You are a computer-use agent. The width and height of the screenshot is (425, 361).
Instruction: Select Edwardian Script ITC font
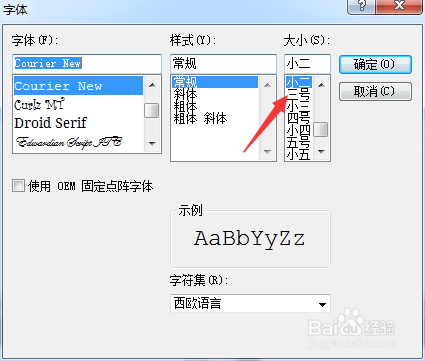pos(79,142)
